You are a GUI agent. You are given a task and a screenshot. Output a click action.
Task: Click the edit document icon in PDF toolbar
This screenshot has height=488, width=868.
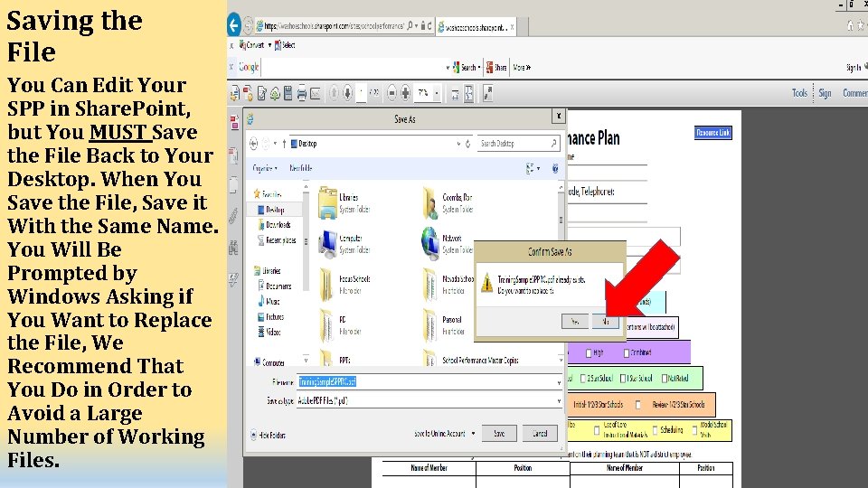(x=261, y=93)
